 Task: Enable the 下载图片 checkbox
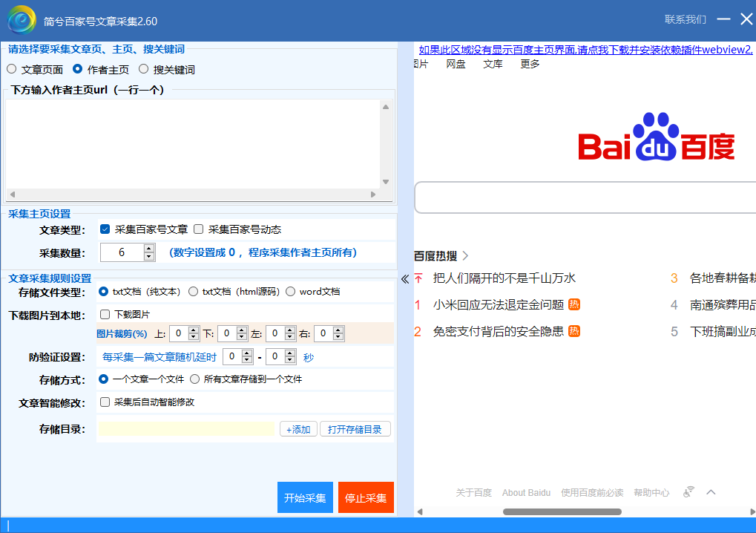tap(105, 315)
